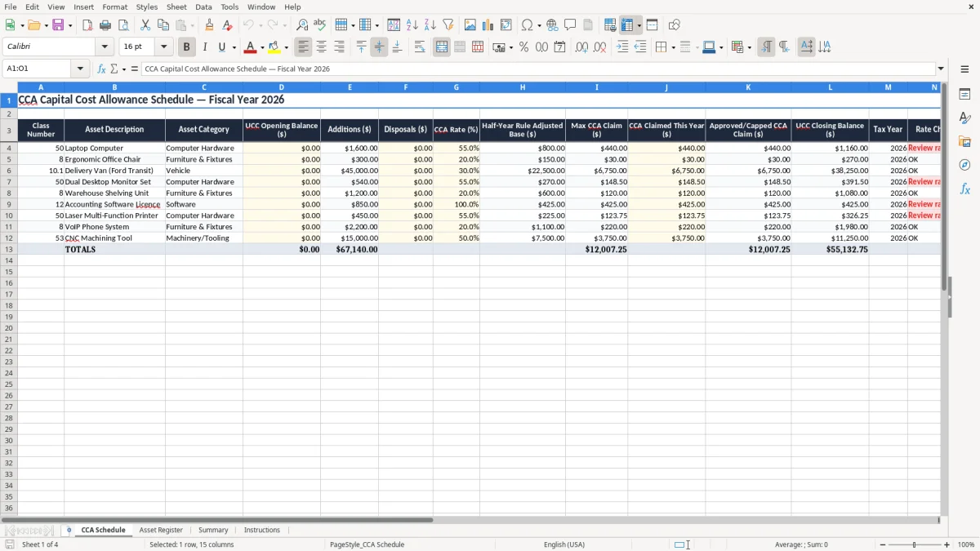Image resolution: width=980 pixels, height=551 pixels.
Task: Click the AutoFilter funnel icon
Action: 448,25
